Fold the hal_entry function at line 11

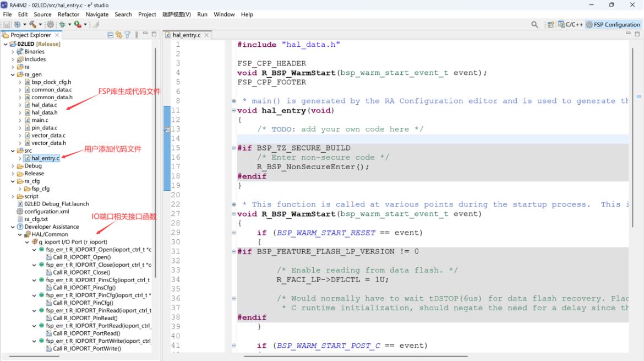click(x=234, y=110)
